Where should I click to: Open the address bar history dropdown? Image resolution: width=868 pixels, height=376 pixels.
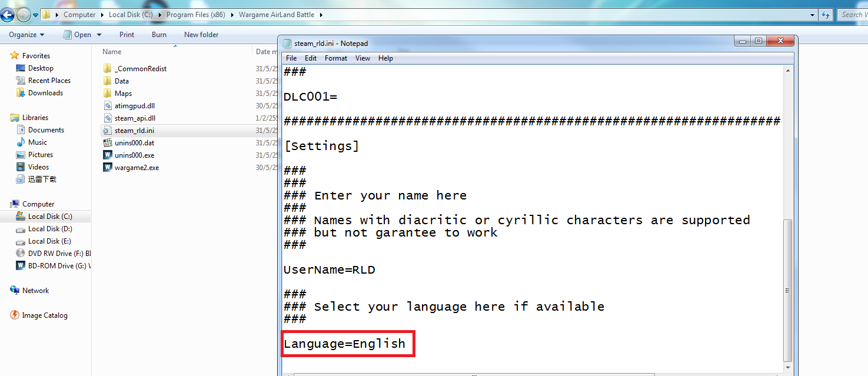813,15
